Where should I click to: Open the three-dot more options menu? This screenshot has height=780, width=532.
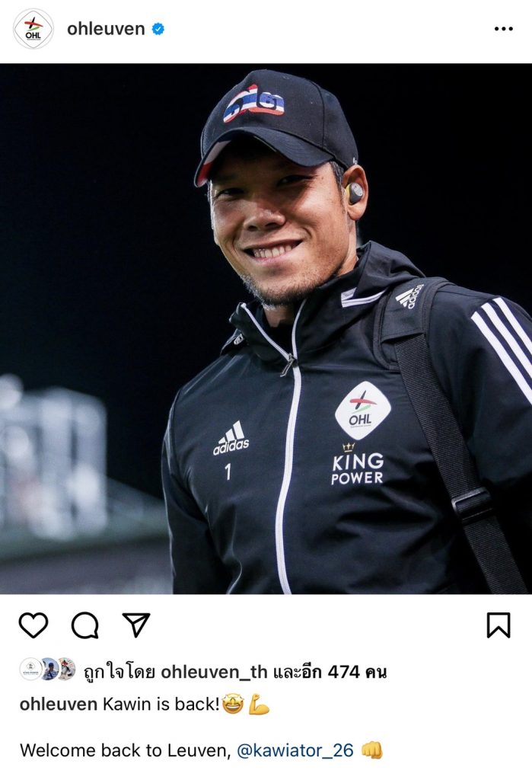click(503, 29)
